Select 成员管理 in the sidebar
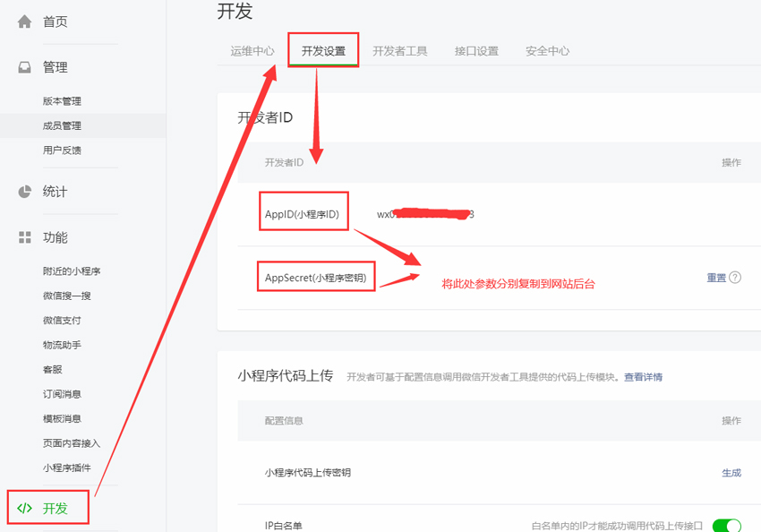This screenshot has width=761, height=532. coord(62,125)
